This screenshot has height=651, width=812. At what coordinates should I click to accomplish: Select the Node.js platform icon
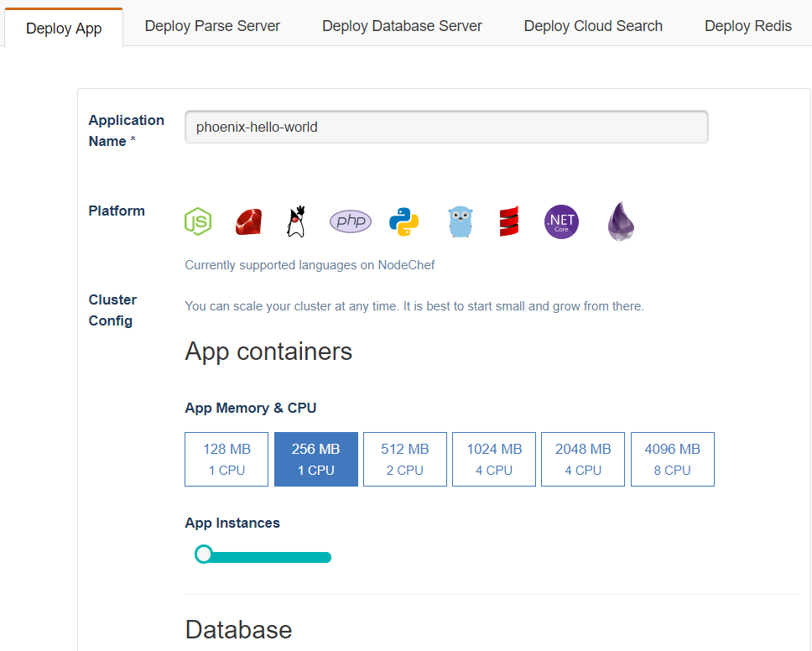pyautogui.click(x=198, y=221)
